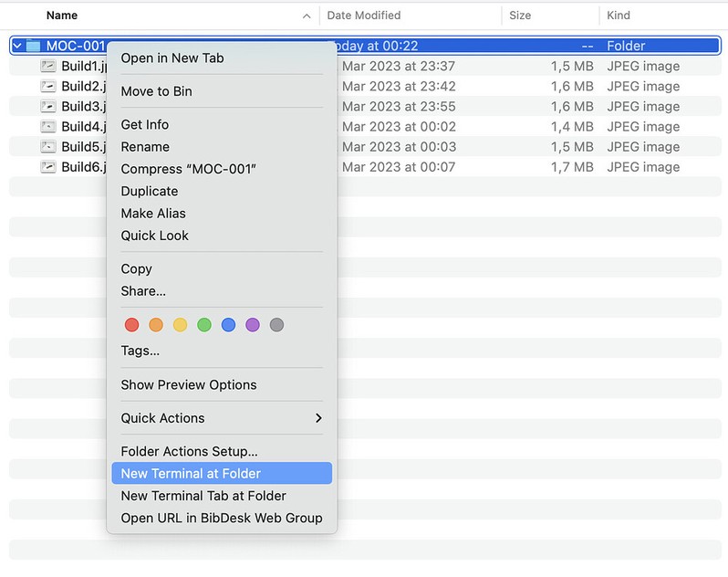The height and width of the screenshot is (577, 728).
Task: Click the Build6 JPEG file icon
Action: [48, 167]
